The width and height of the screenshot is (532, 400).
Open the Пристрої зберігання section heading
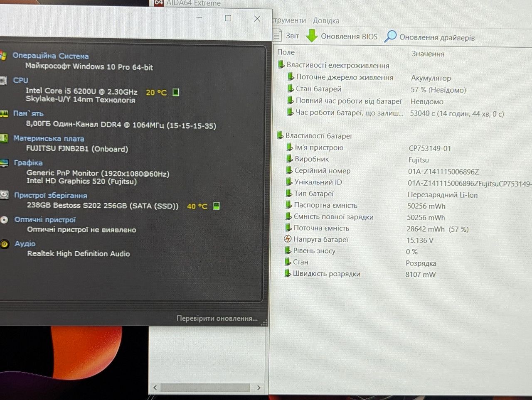click(51, 195)
